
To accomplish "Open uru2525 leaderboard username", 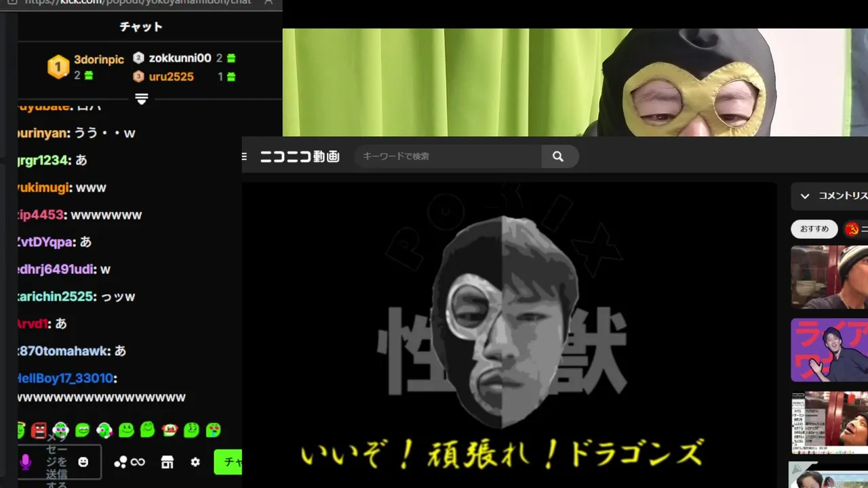I will pos(171,77).
